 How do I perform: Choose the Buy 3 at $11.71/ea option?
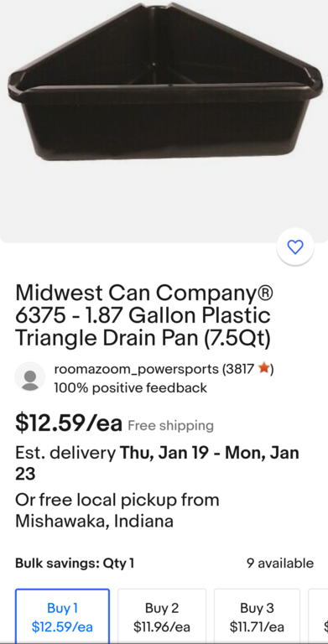pyautogui.click(x=257, y=616)
